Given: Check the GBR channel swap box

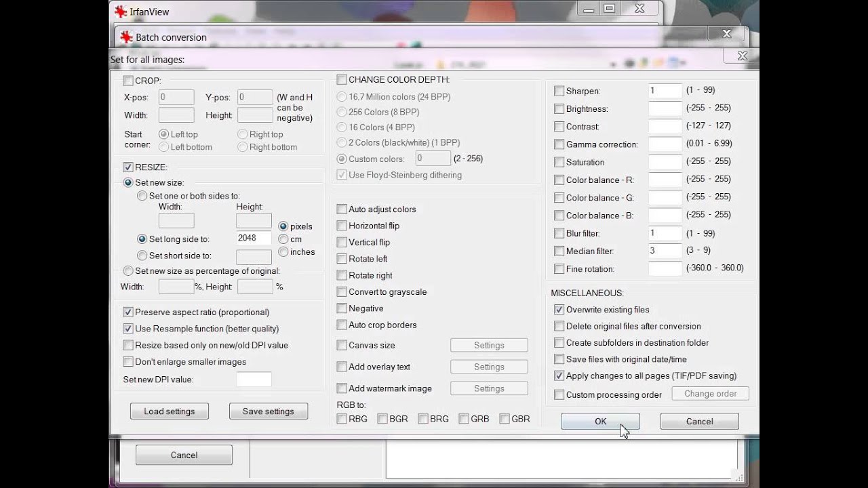Looking at the screenshot, I should pyautogui.click(x=505, y=419).
